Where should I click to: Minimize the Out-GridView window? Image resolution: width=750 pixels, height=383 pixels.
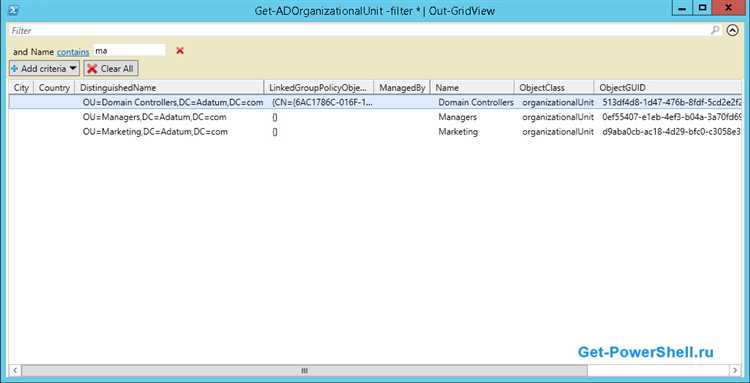682,8
